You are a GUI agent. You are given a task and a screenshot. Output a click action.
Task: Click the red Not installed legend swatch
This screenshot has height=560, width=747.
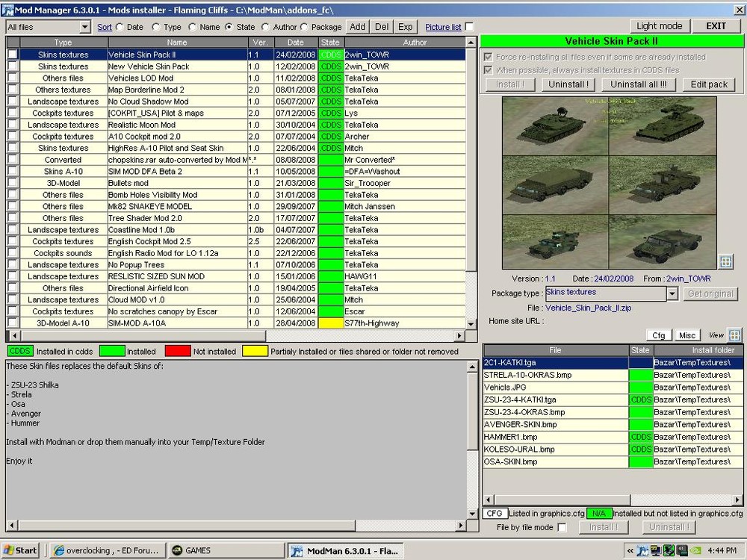point(176,351)
